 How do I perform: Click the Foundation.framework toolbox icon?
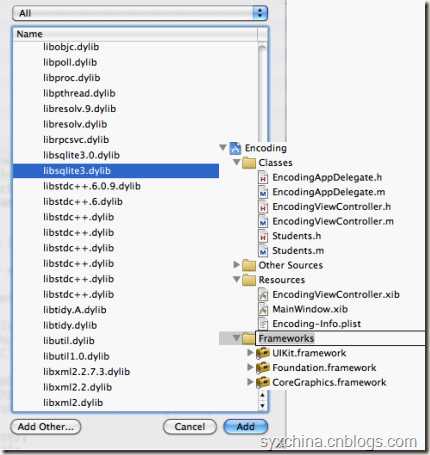click(x=263, y=368)
